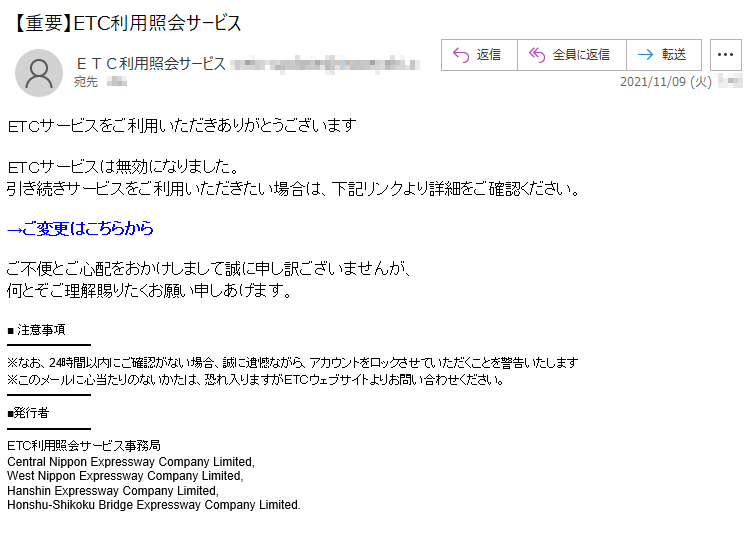751x537 pixels.
Task: Click the reply arrow icon
Action: [461, 55]
